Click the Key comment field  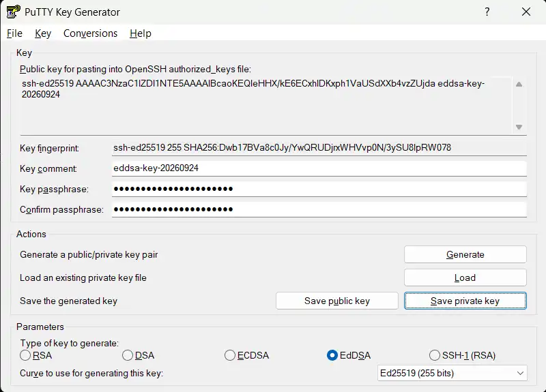click(x=319, y=168)
